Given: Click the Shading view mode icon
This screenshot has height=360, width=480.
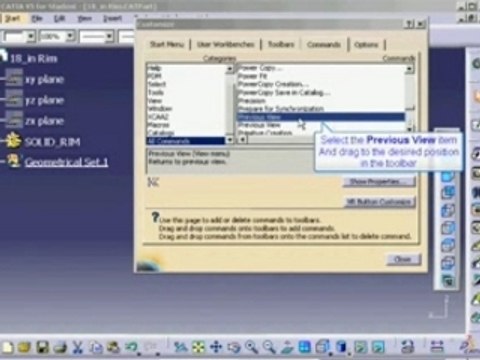Looking at the screenshot, I should point(341,346).
